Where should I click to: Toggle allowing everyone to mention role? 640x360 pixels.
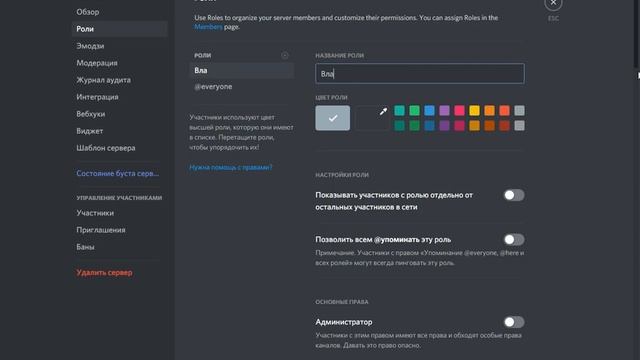514,240
